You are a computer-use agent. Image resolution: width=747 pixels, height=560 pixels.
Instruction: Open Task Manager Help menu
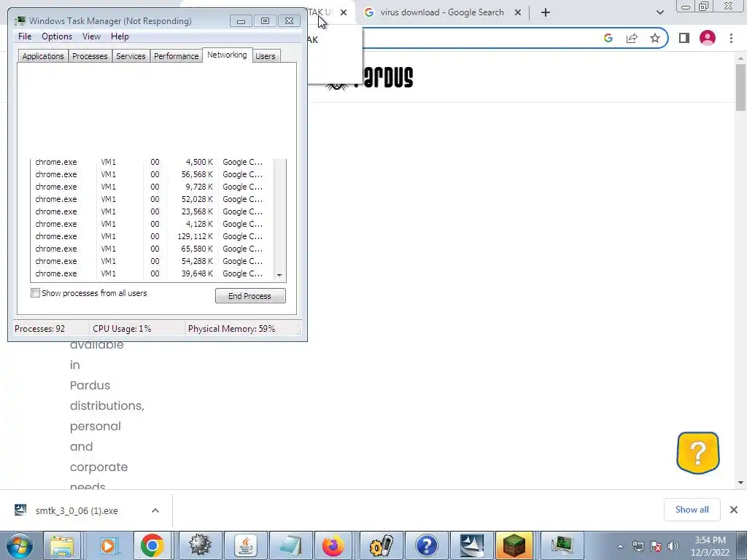point(120,36)
